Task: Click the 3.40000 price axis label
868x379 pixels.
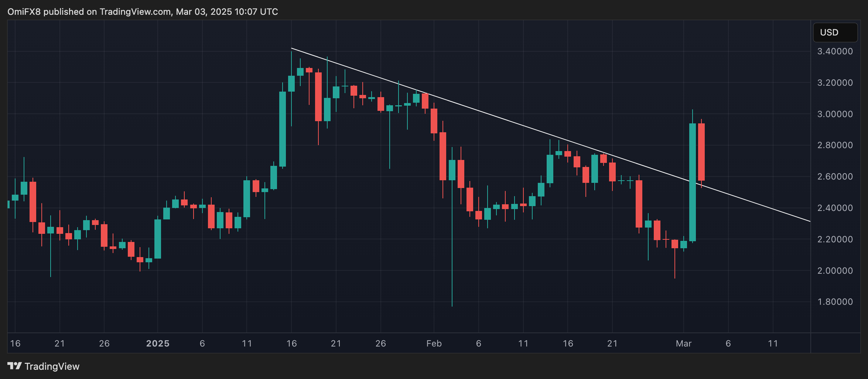Action: tap(835, 51)
